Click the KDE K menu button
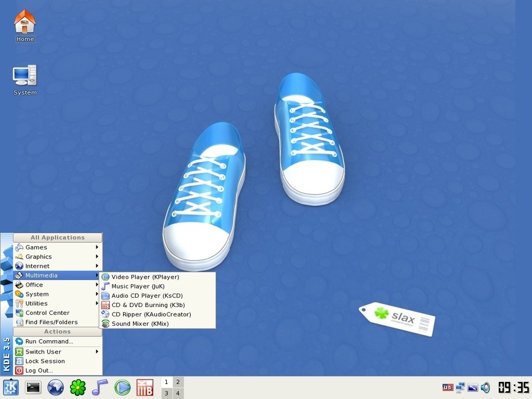This screenshot has height=399, width=532. click(11, 387)
